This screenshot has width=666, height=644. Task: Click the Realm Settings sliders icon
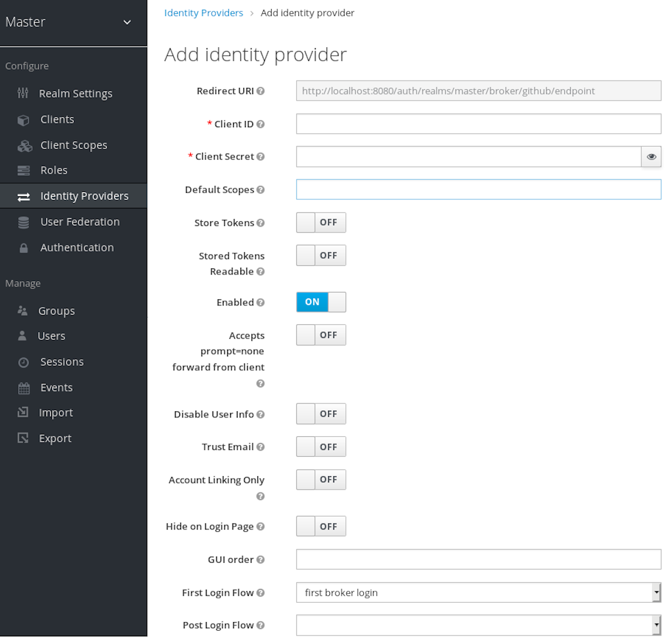coord(23,93)
